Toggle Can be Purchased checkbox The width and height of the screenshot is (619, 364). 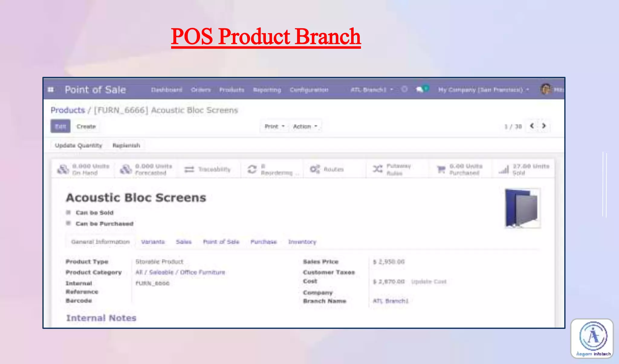[68, 223]
